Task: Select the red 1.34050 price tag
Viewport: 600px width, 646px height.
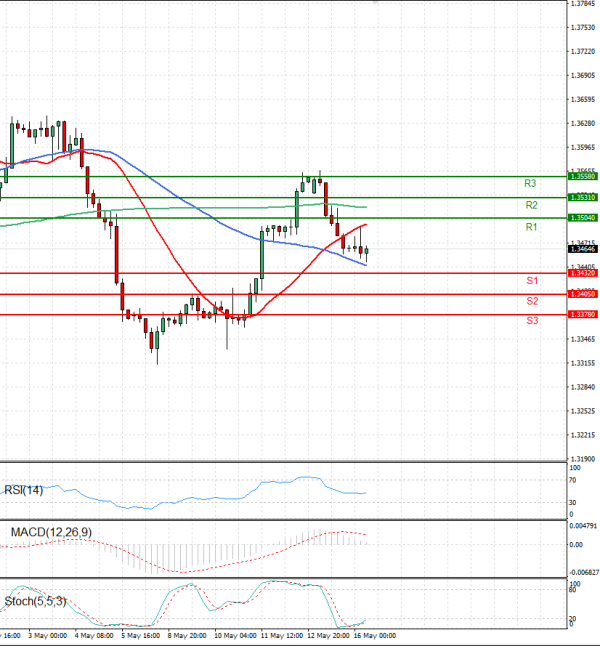Action: click(583, 294)
